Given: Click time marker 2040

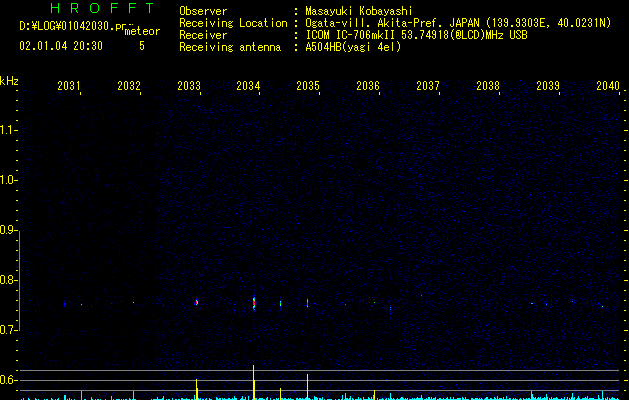Looking at the screenshot, I should [x=608, y=86].
